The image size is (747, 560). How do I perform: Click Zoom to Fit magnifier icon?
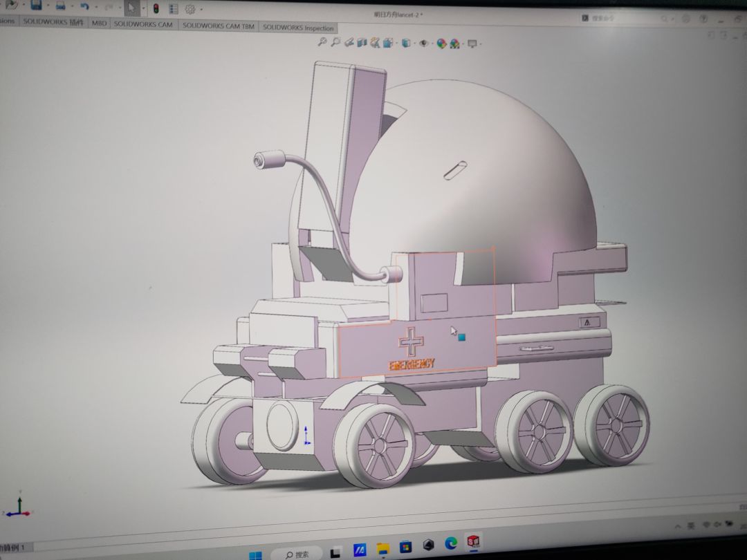(322, 42)
